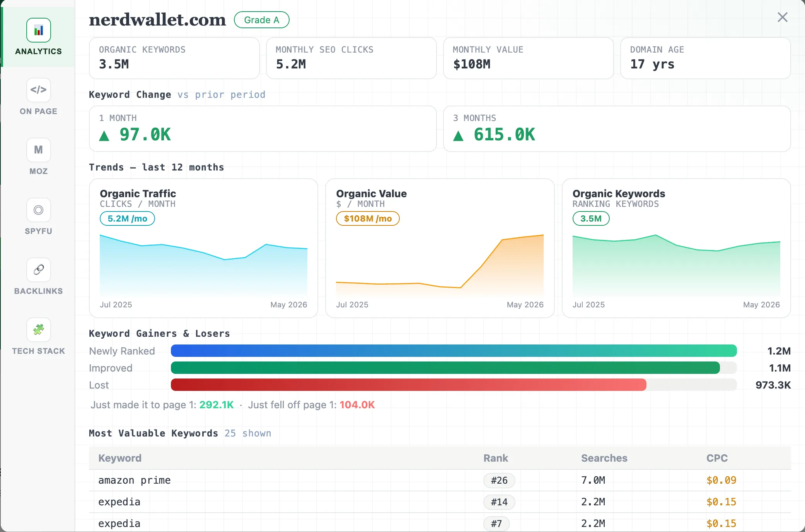Click the 104.0K fell off page 1 value
The height and width of the screenshot is (532, 805).
pos(357,405)
